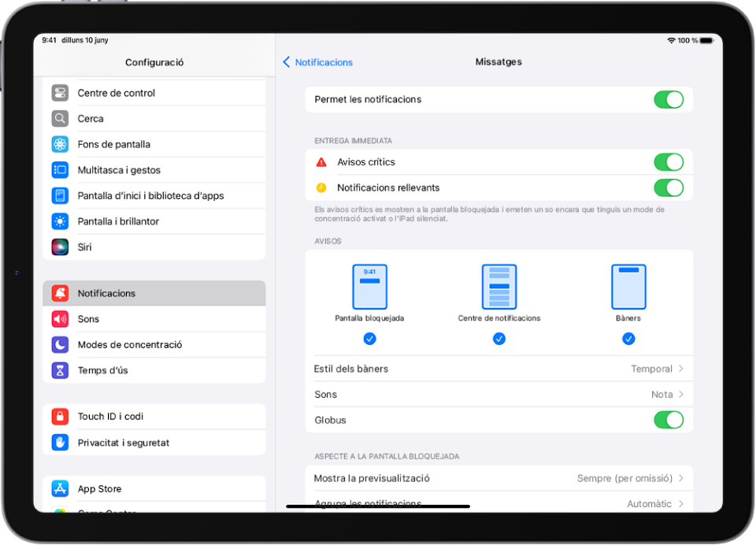The image size is (756, 545).
Task: Tap the battery status icon
Action: [x=707, y=40]
